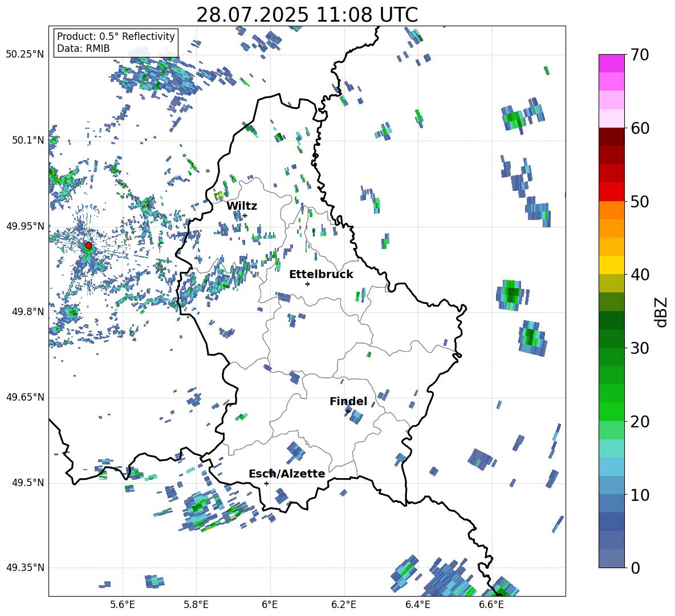
Task: Click the Esch/Alzette city label
Action: pyautogui.click(x=287, y=474)
